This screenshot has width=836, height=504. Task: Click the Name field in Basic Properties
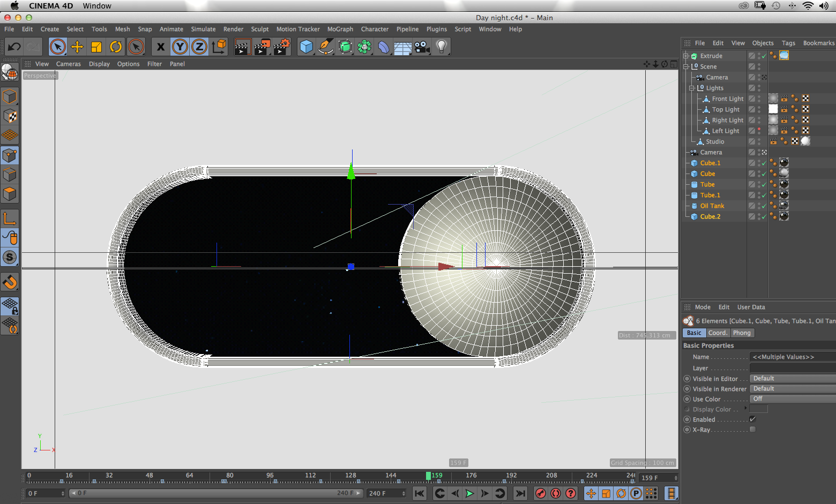(792, 357)
